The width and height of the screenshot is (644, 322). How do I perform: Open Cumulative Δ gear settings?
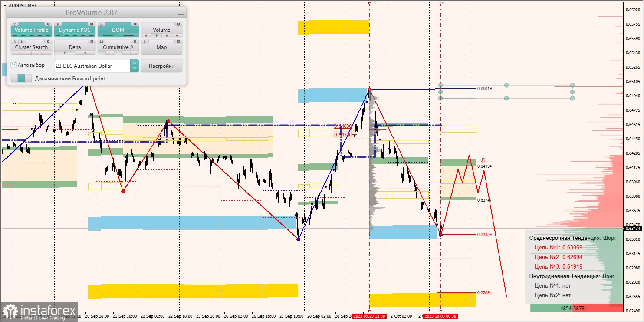pos(135,42)
